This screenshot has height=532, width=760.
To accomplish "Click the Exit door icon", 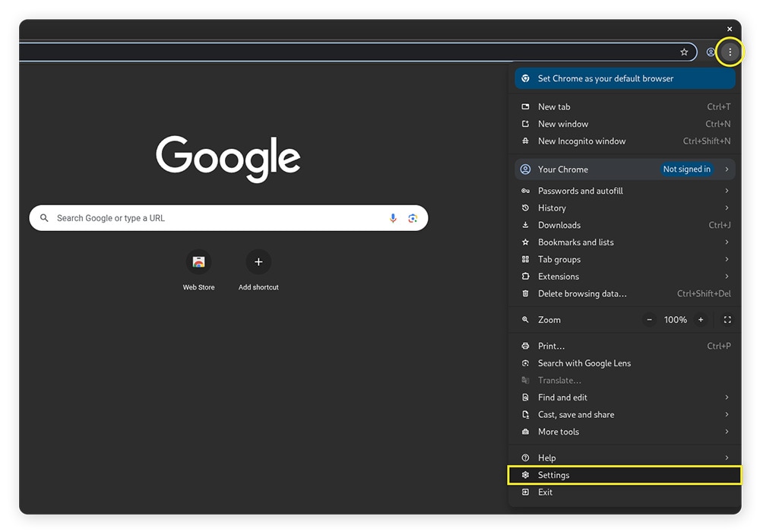I will pyautogui.click(x=525, y=492).
